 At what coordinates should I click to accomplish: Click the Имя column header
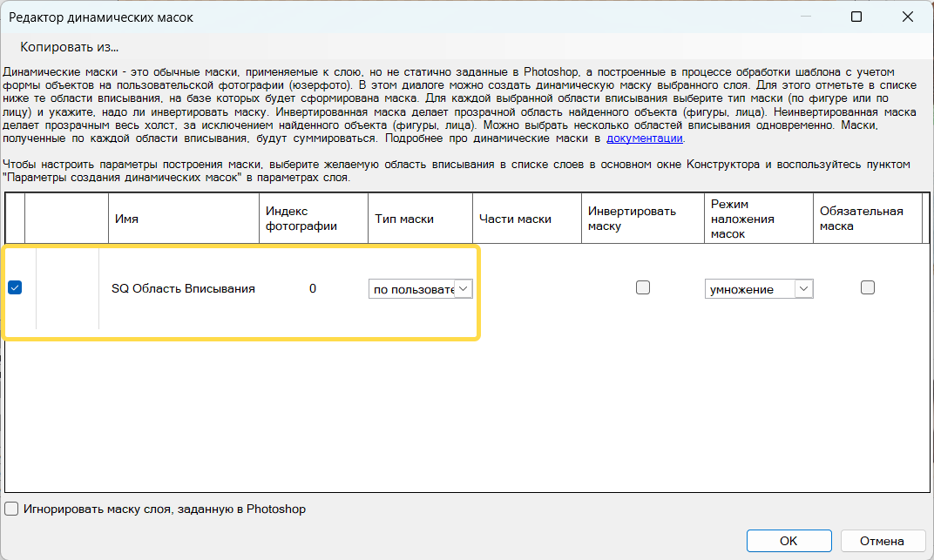pos(126,219)
